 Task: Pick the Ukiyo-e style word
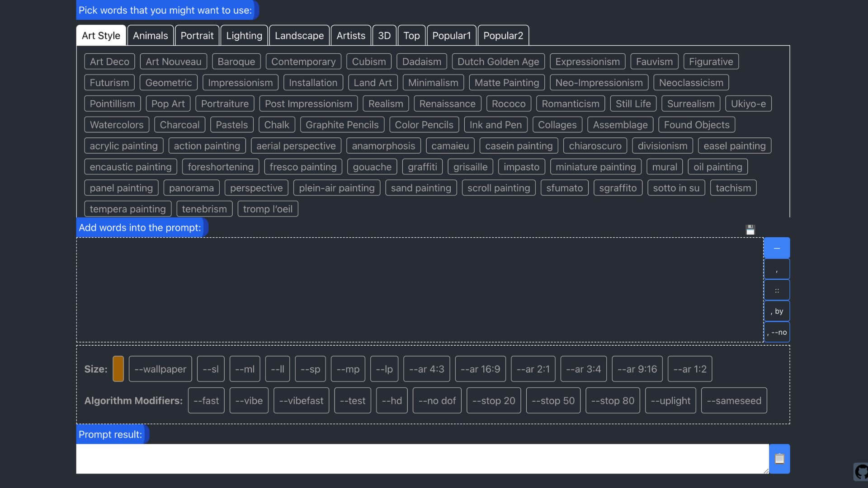pos(748,103)
